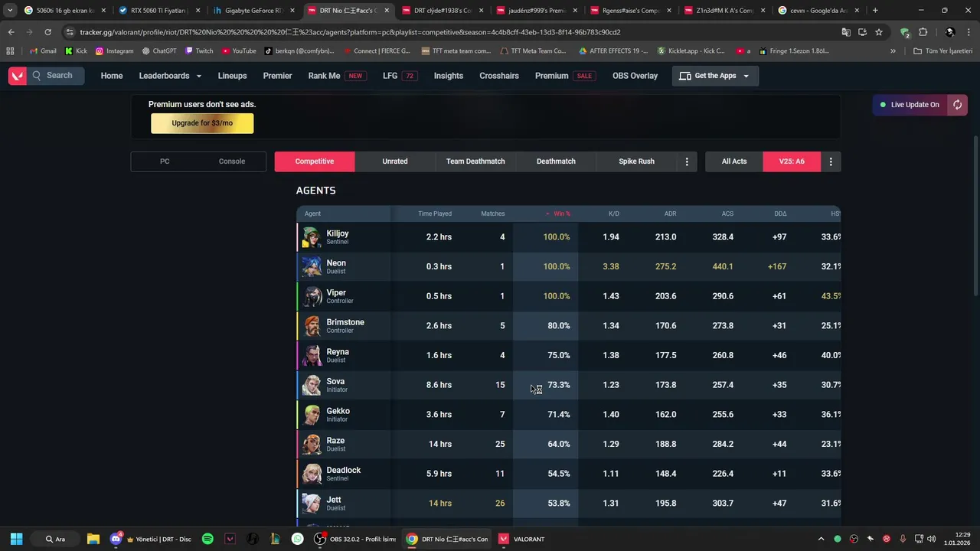Image resolution: width=980 pixels, height=551 pixels.
Task: Open the Premier nav link
Action: [277, 76]
